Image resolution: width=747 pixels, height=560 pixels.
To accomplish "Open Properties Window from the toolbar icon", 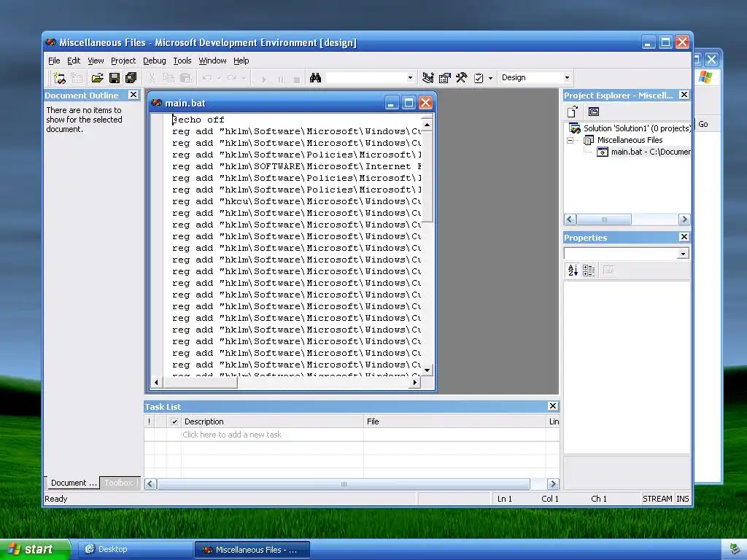I will [x=444, y=78].
